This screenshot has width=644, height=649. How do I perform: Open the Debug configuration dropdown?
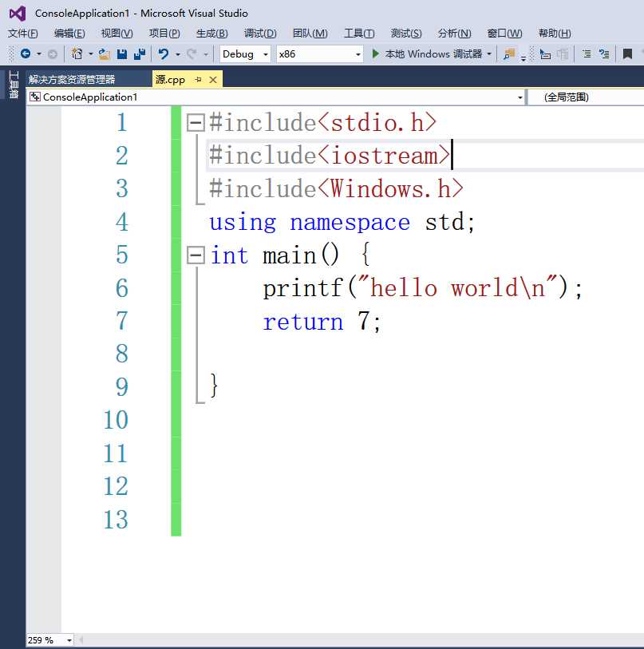(245, 53)
